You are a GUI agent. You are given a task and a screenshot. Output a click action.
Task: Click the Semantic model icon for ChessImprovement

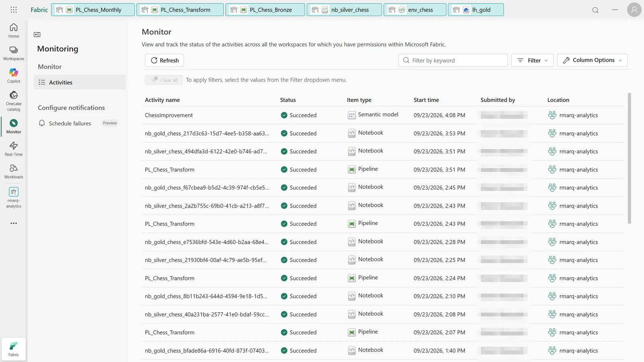[x=351, y=115]
